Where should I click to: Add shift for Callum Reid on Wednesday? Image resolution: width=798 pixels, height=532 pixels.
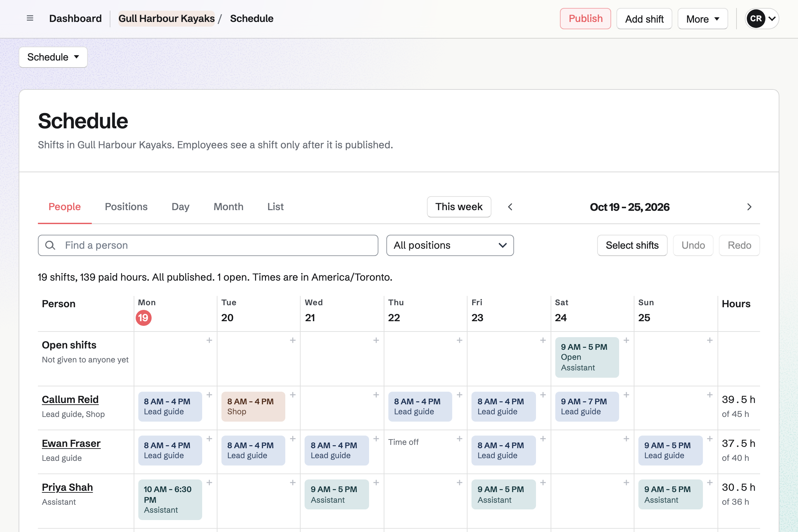tap(376, 395)
